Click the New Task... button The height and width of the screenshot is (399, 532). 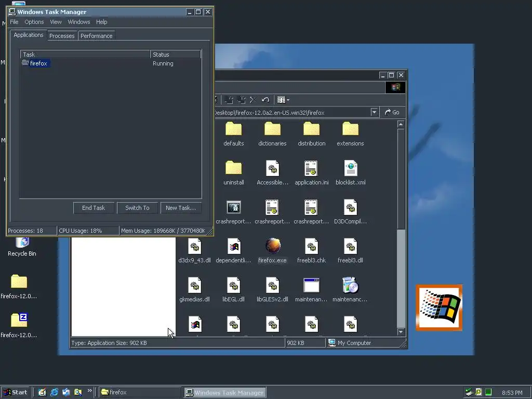180,208
